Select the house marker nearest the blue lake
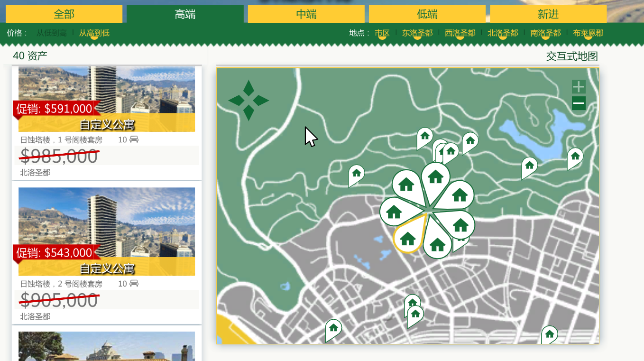The height and width of the screenshot is (361, 644). 529,167
